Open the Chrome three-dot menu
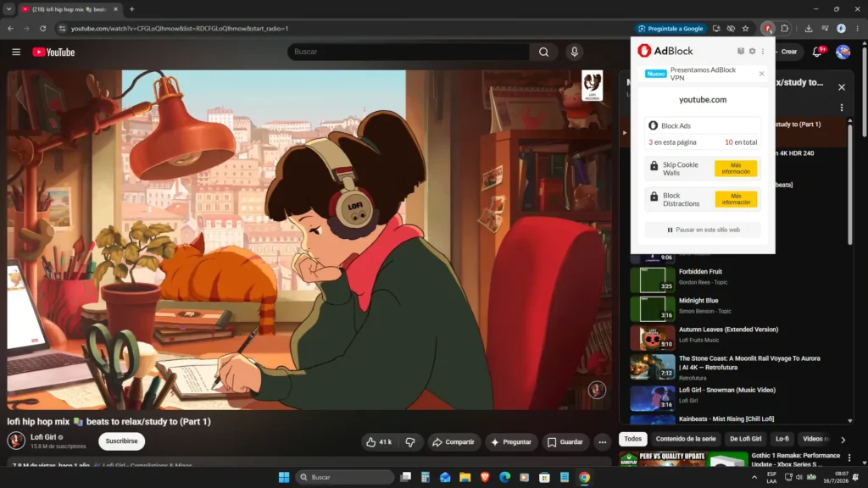 pos(858,28)
